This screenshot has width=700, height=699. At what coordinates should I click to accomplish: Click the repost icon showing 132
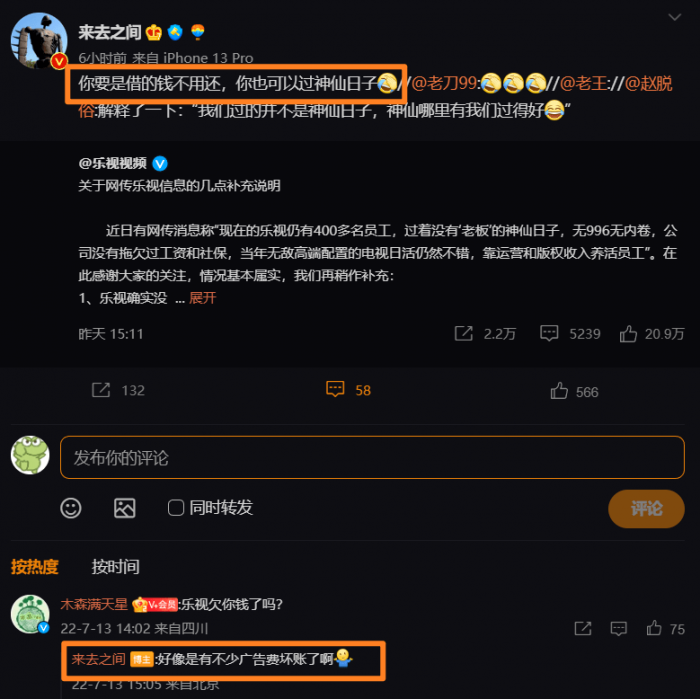point(101,390)
